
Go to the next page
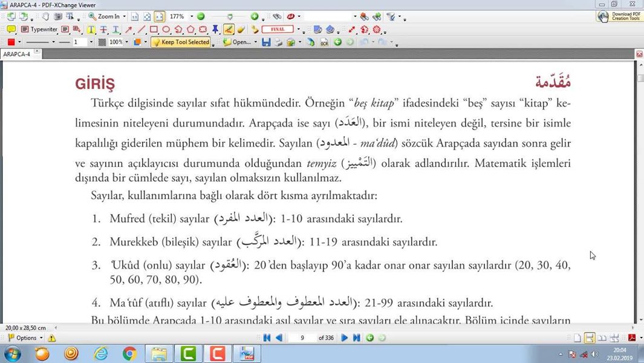pyautogui.click(x=344, y=338)
